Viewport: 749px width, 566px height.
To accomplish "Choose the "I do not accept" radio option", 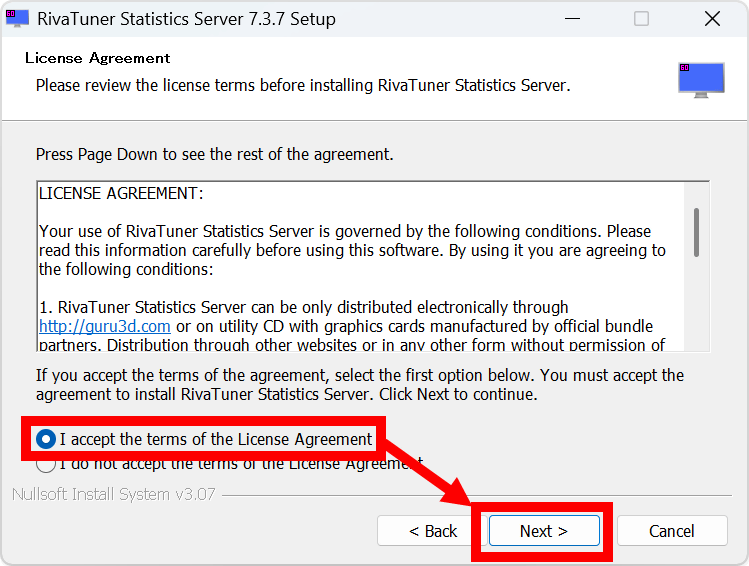I will (45, 464).
